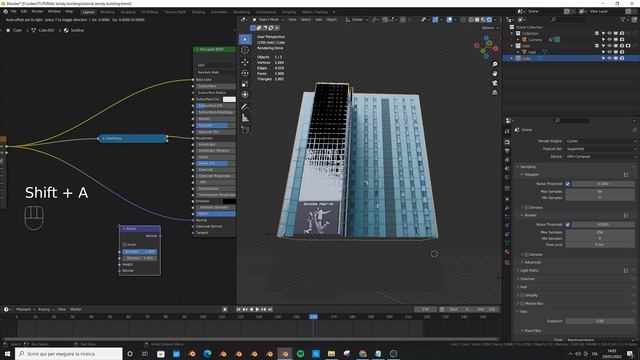Collapse the Sampling panel
Viewport: 640px width, 360px height.
coord(527,167)
